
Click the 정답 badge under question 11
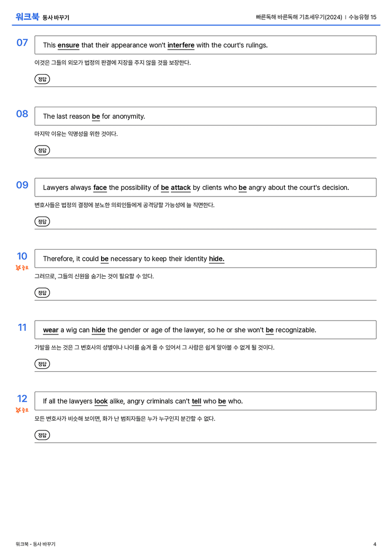(x=42, y=364)
